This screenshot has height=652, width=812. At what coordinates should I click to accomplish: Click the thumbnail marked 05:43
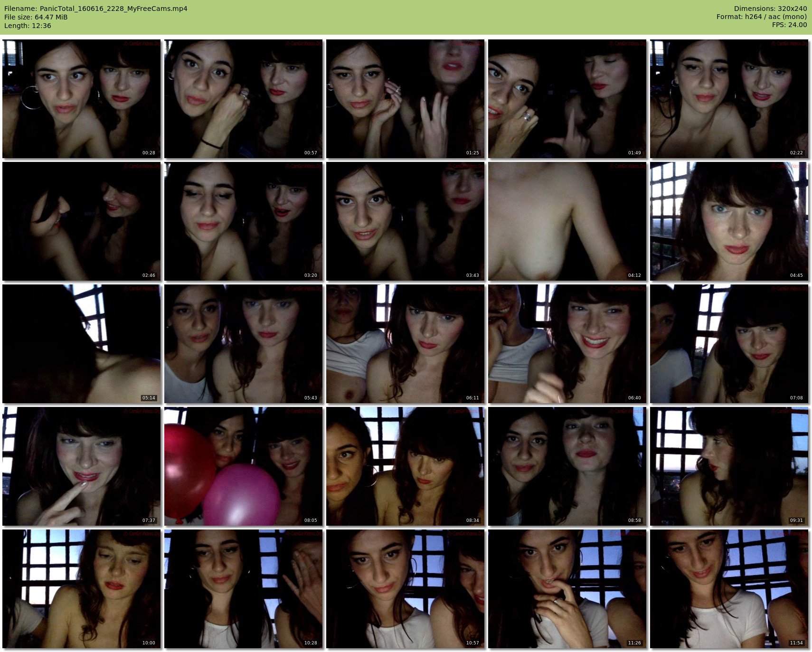click(x=243, y=344)
